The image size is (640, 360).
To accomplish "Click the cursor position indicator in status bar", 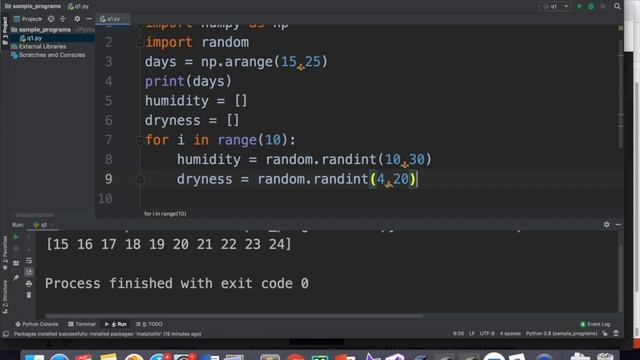I will [x=458, y=334].
